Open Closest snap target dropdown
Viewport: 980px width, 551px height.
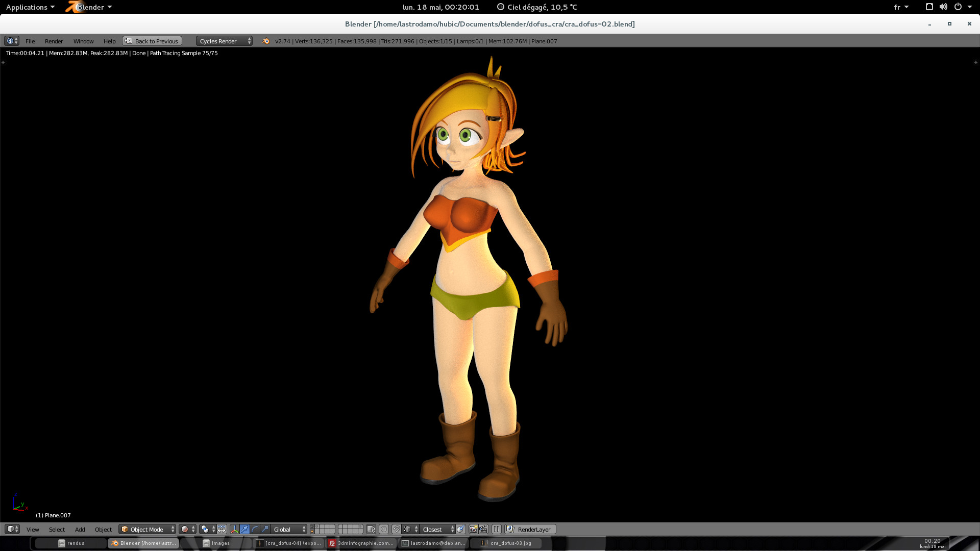point(437,529)
